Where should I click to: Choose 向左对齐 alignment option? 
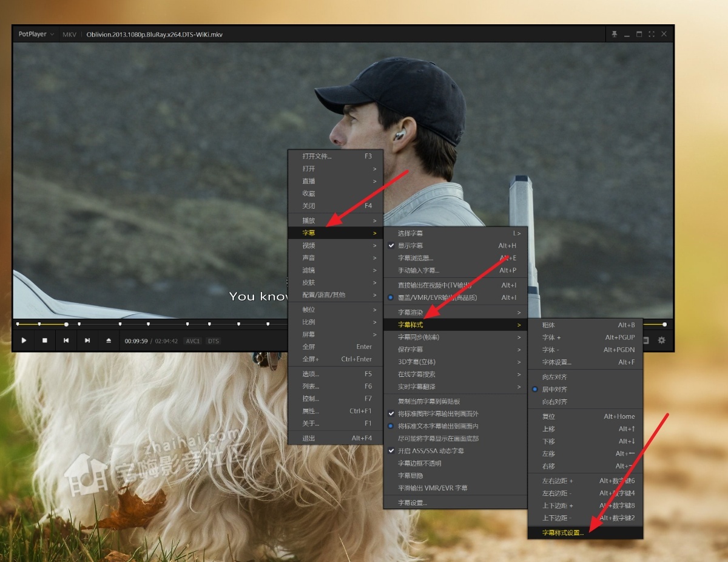coord(585,377)
